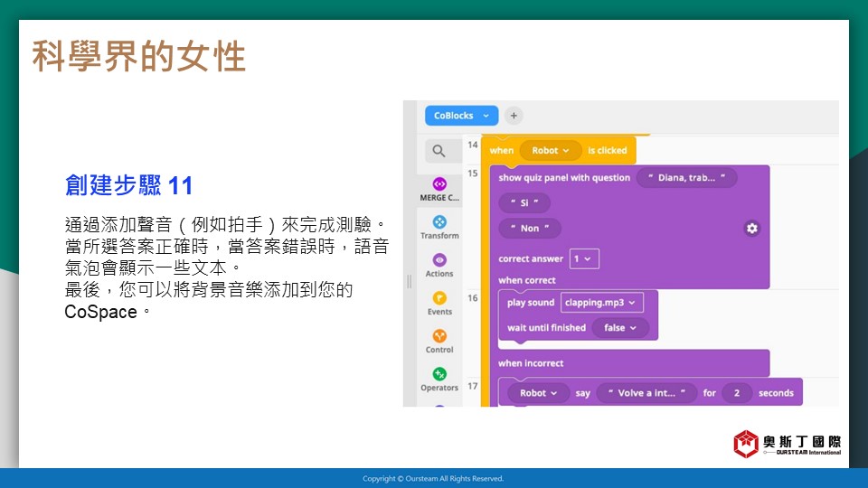
Task: Add a new script with plus button
Action: tap(514, 116)
